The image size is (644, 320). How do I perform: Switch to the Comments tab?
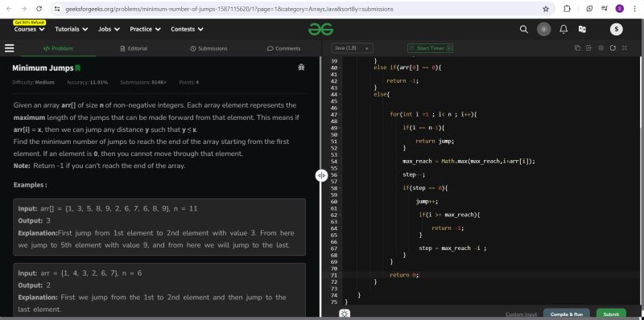pyautogui.click(x=284, y=48)
